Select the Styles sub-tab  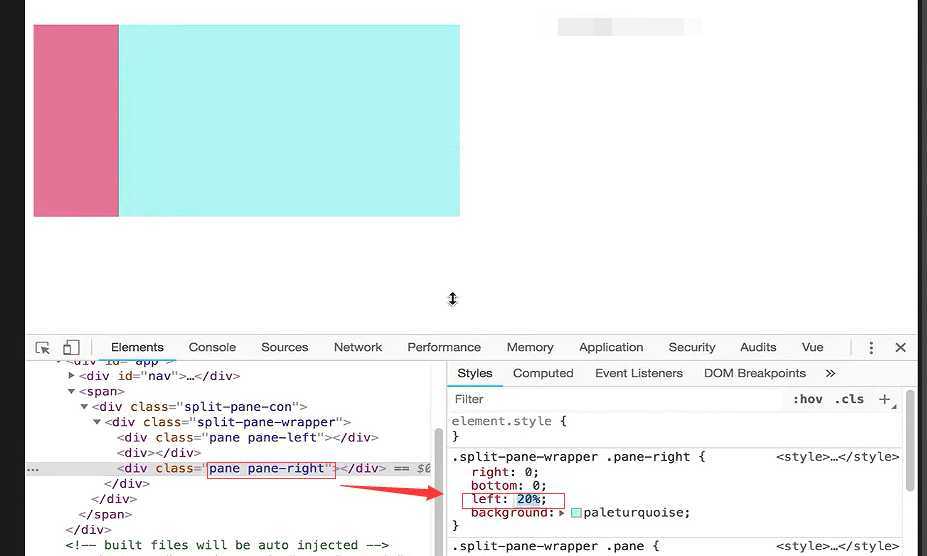[x=475, y=373]
